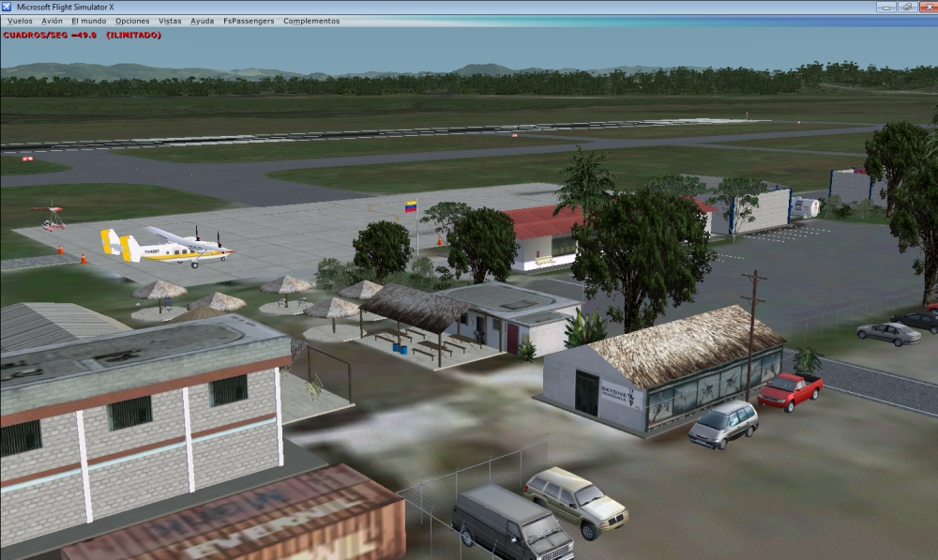Minimize the Flight Simulator window
This screenshot has width=938, height=560.
click(886, 8)
